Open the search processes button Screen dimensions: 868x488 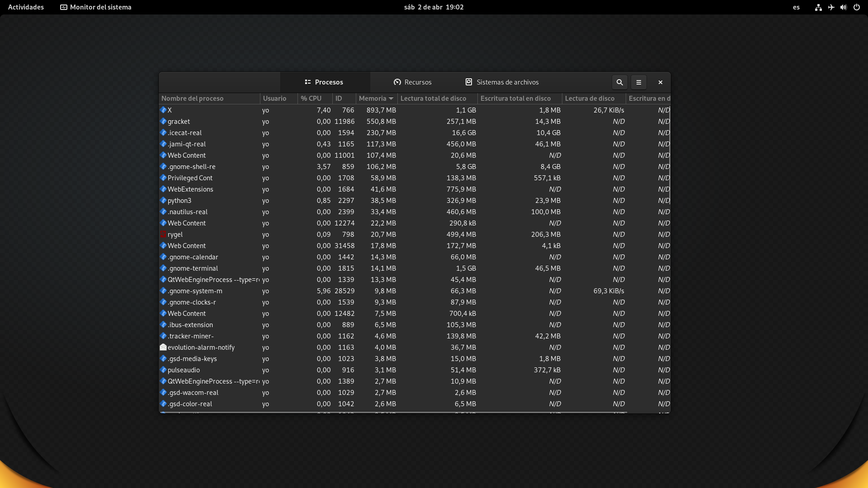[x=620, y=82]
